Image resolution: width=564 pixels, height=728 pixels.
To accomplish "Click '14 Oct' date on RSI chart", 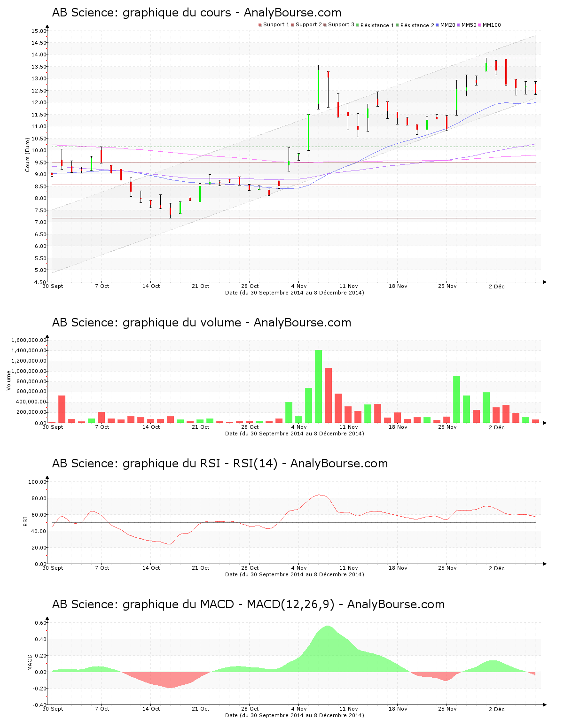I will pyautogui.click(x=151, y=568).
